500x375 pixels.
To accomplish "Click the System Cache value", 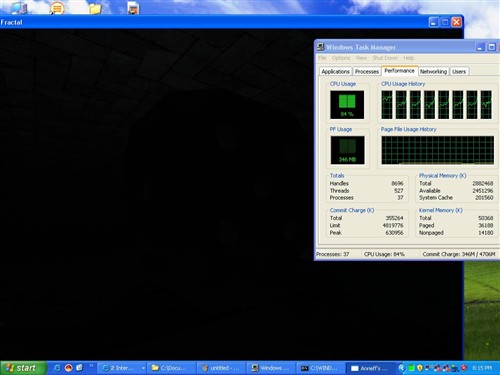I will pyautogui.click(x=484, y=198).
